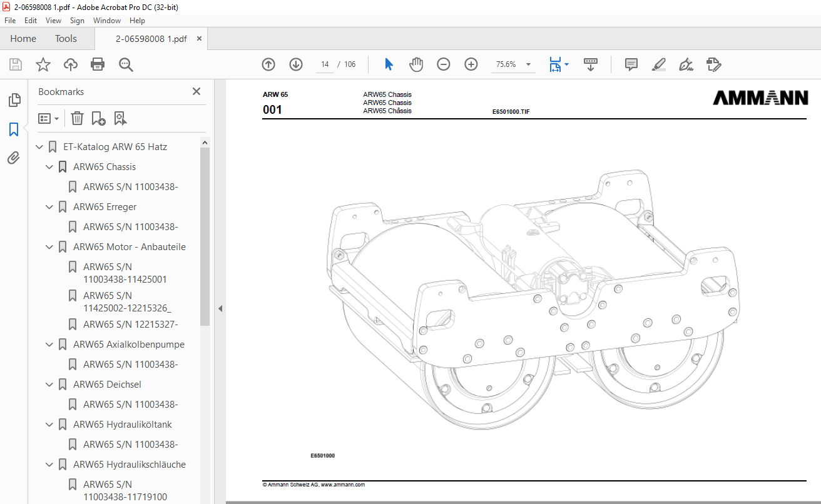This screenshot has width=821, height=504.
Task: Open the request signatures stamp tool
Action: [713, 64]
